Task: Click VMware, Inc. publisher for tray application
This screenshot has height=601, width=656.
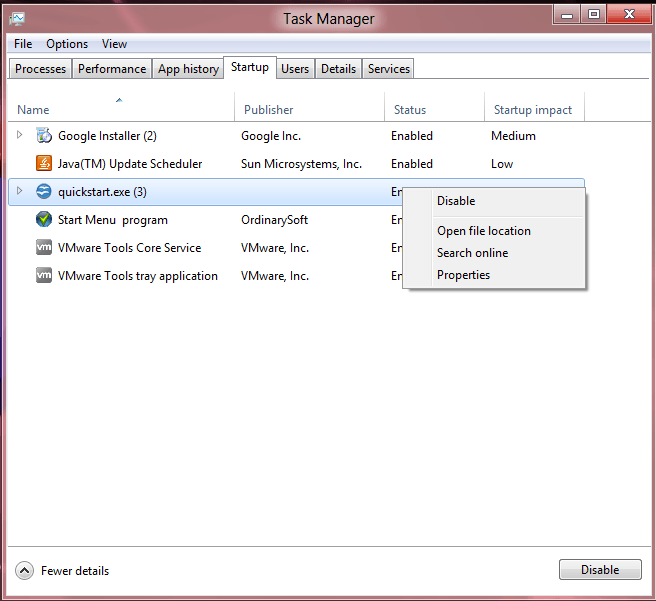Action: click(x=275, y=276)
